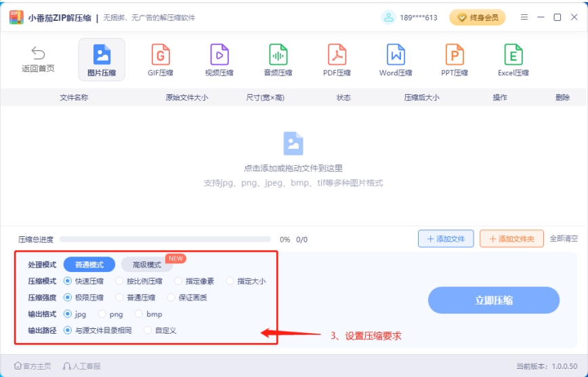Open the Word压缩 tool icon
This screenshot has height=377, width=588.
396,55
